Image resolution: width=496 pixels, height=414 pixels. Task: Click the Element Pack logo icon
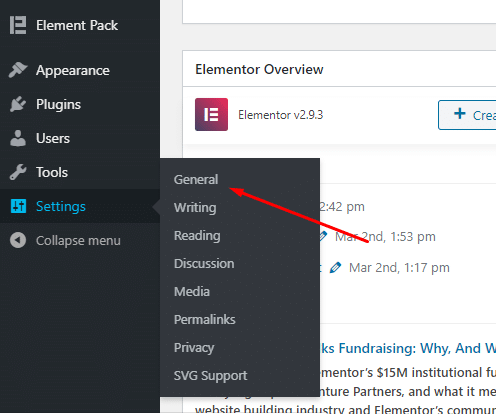pos(18,25)
